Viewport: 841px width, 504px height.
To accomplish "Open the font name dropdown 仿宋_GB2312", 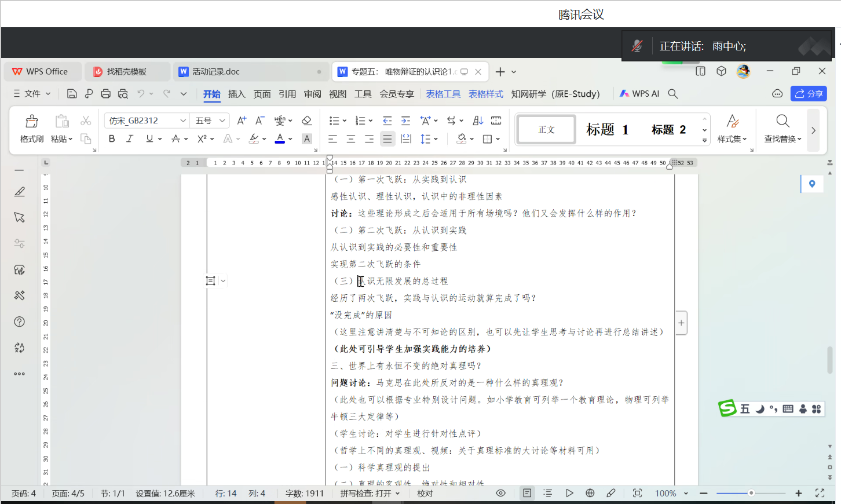I will 183,120.
